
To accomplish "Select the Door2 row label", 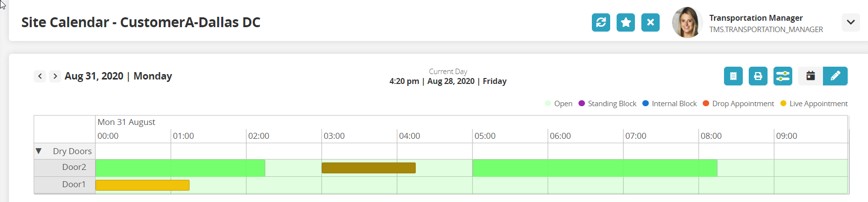I will [x=74, y=167].
